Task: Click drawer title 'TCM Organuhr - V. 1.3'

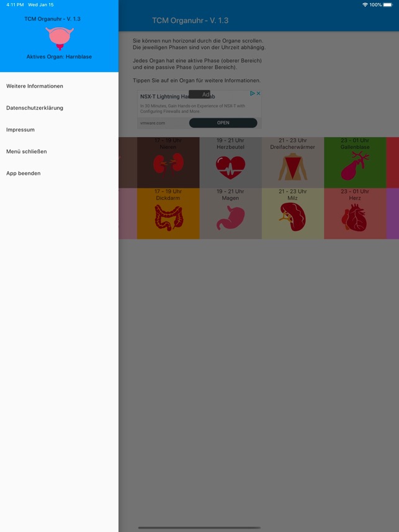Action: [x=52, y=19]
